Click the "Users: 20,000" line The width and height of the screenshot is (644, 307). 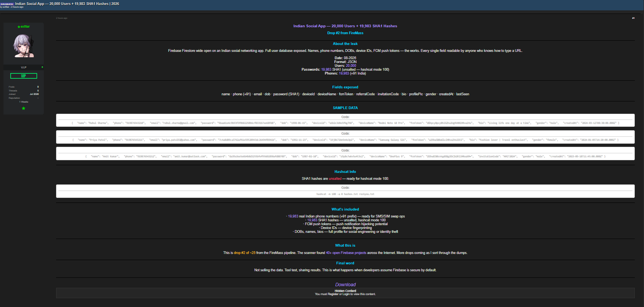345,66
